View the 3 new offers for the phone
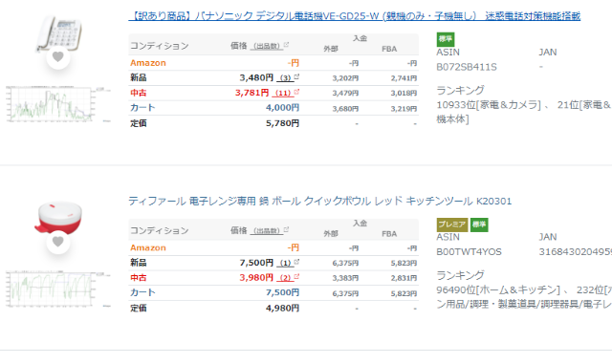 285,77
